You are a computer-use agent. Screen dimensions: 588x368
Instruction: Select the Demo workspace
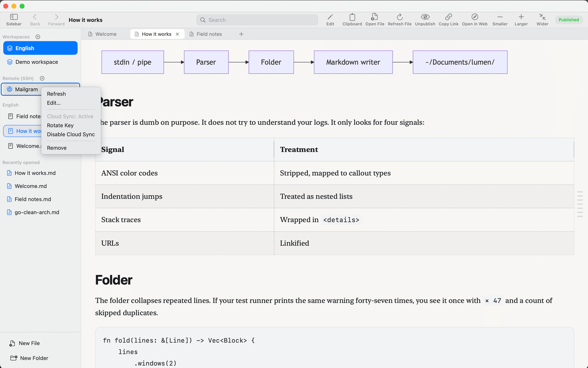click(x=40, y=62)
